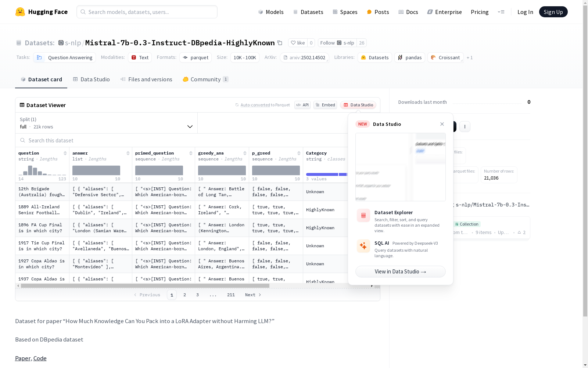Viewport: 588px width, 368px height.
Task: Open the Question Answering task tag
Action: coord(65,57)
